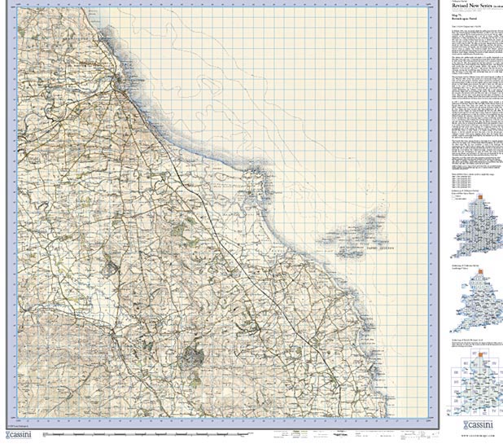Click the highlighted square on the sheet index grid
Image resolution: width=503 pixels, height=448 pixels.
click(x=479, y=354)
